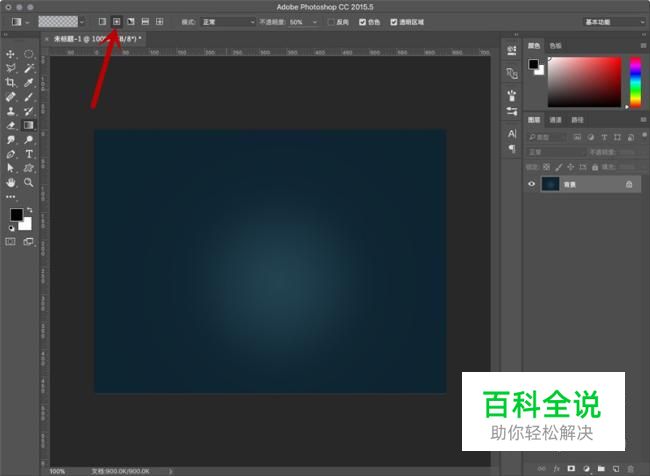Open the blend Mode dropdown in options bar
The height and width of the screenshot is (476, 650).
[228, 22]
